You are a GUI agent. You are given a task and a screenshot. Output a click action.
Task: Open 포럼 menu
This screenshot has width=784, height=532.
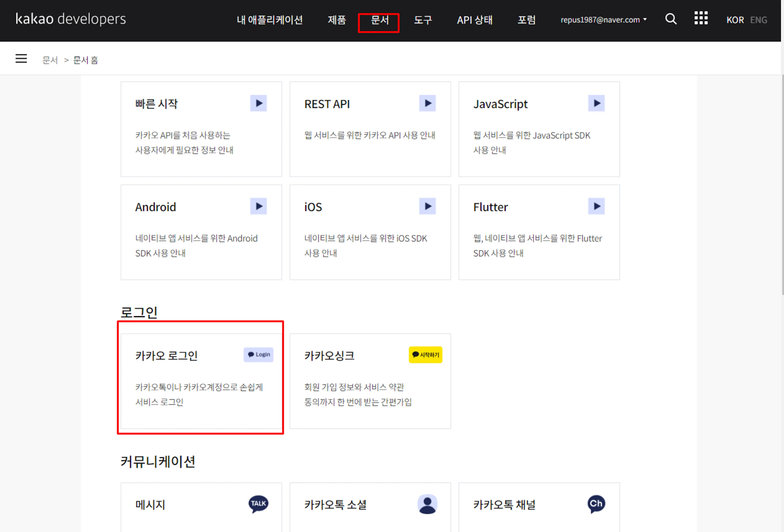coord(526,20)
